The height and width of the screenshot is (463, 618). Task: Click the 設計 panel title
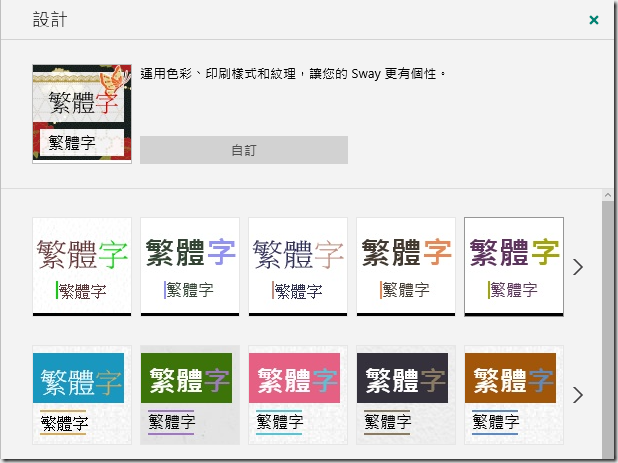point(50,20)
